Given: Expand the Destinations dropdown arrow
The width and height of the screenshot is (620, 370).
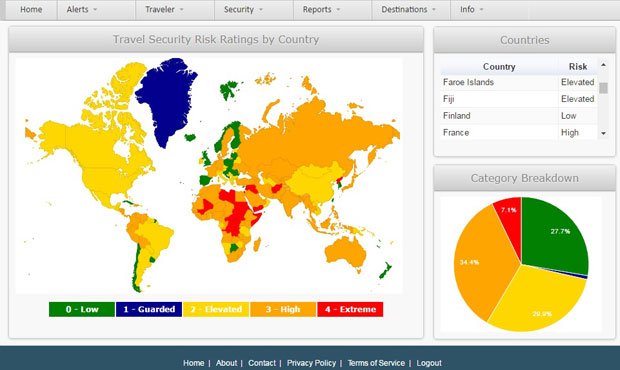Looking at the screenshot, I should [x=434, y=10].
